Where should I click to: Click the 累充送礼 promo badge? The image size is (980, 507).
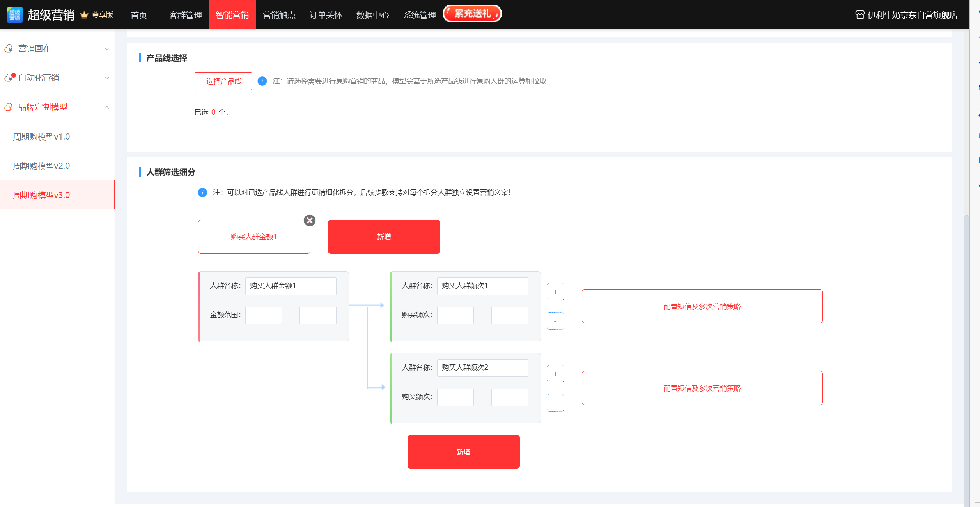[x=472, y=14]
